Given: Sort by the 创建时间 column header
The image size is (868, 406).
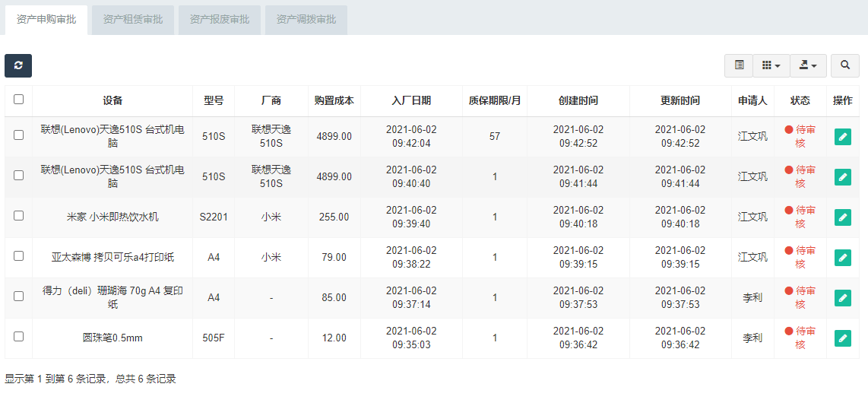Looking at the screenshot, I should click(578, 101).
